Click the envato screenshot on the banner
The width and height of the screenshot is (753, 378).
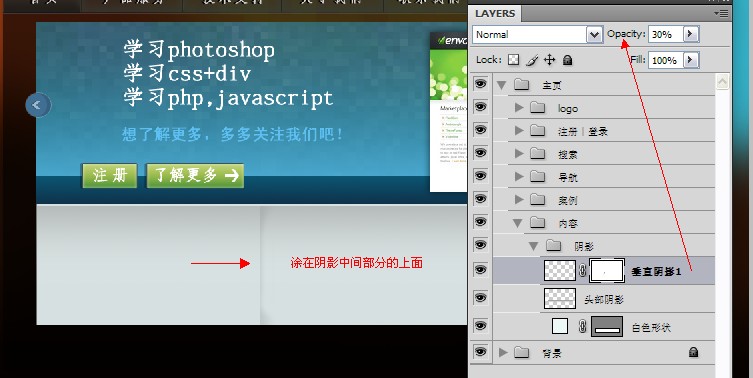tap(449, 112)
